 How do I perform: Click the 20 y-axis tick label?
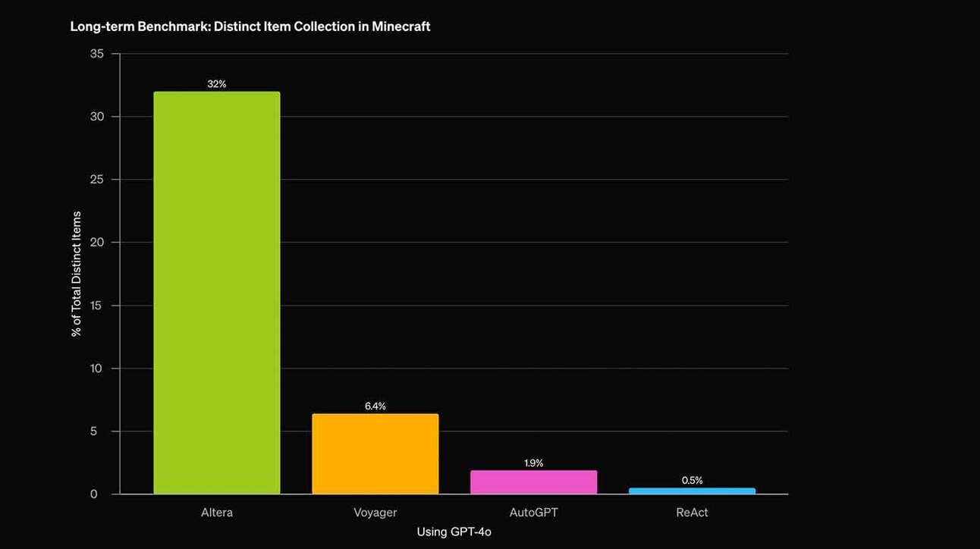tap(97, 243)
